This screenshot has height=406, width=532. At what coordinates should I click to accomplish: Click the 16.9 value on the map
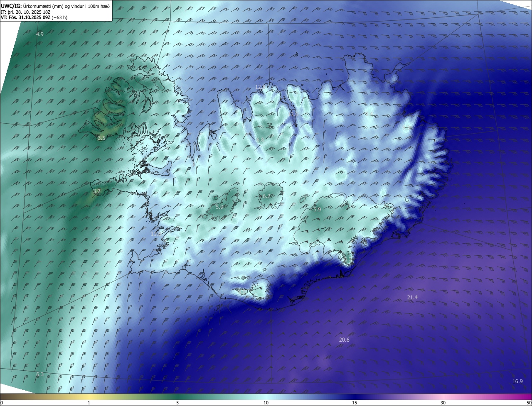pos(517,381)
